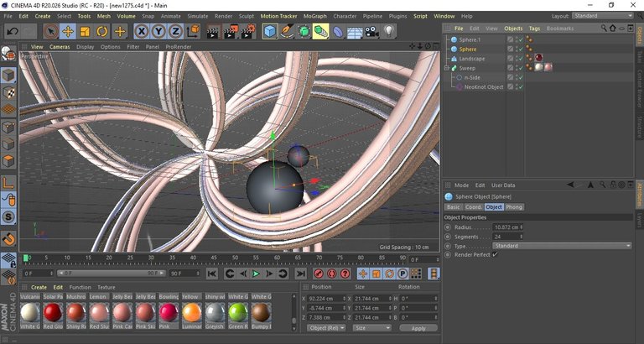Select the Red Glossy material swatch
The width and height of the screenshot is (644, 344).
click(53, 313)
